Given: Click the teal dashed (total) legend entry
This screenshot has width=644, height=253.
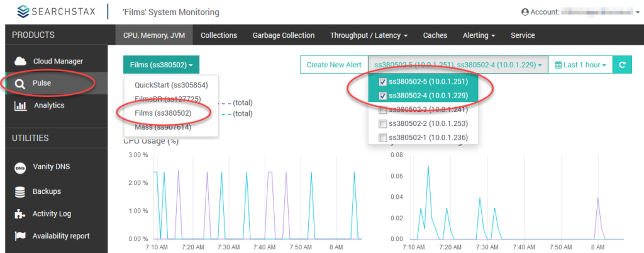Looking at the screenshot, I should 237,114.
